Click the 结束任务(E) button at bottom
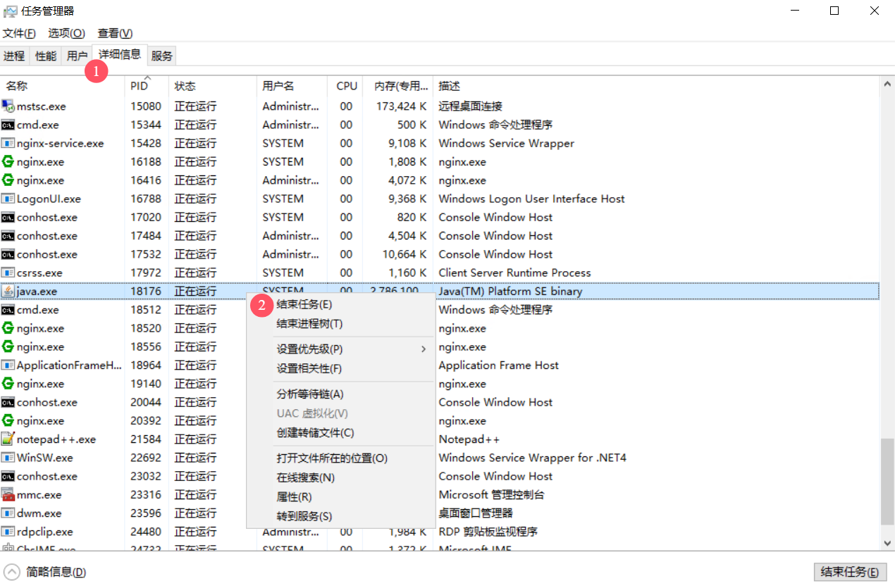 click(x=849, y=572)
